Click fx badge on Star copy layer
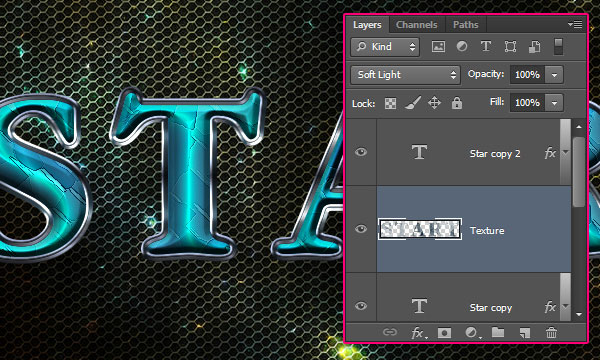This screenshot has width=600, height=360. pos(549,306)
